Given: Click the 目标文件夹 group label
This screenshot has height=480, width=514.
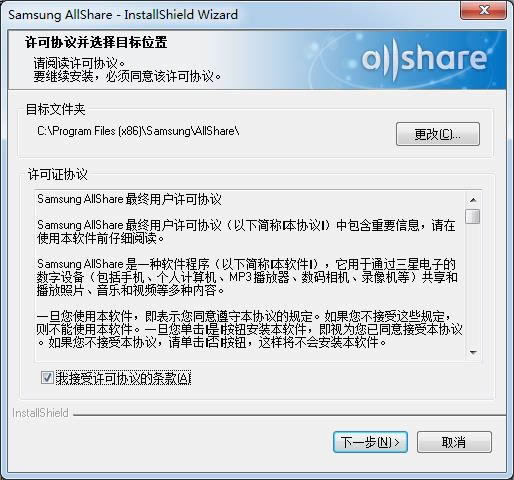Looking at the screenshot, I should click(x=56, y=109).
